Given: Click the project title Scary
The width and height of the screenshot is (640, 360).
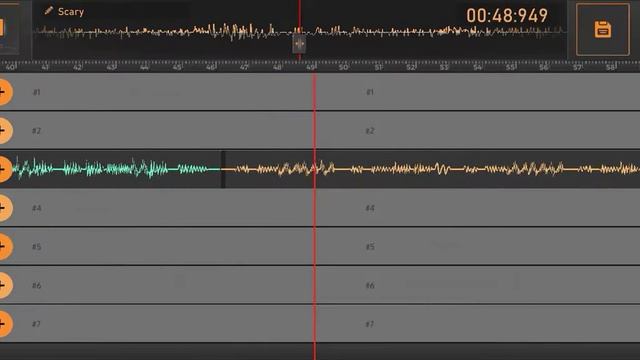Looking at the screenshot, I should tap(71, 12).
